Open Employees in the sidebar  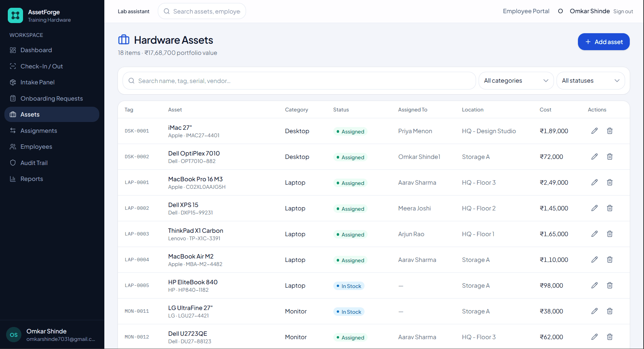(x=52, y=147)
